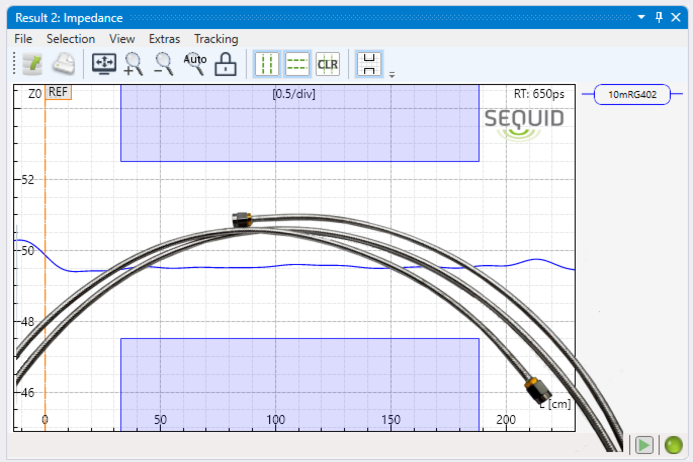Toggle horizontal cursor lines button

click(x=297, y=64)
